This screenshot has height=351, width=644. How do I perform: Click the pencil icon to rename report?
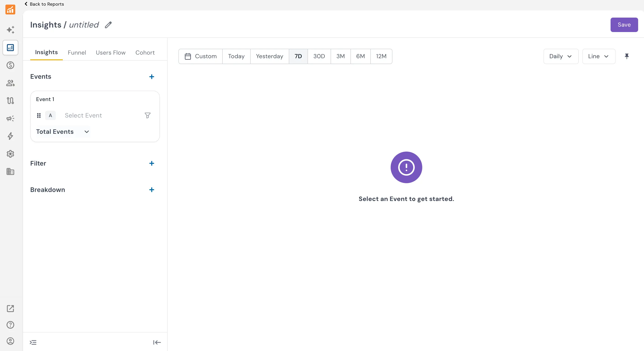(x=108, y=25)
